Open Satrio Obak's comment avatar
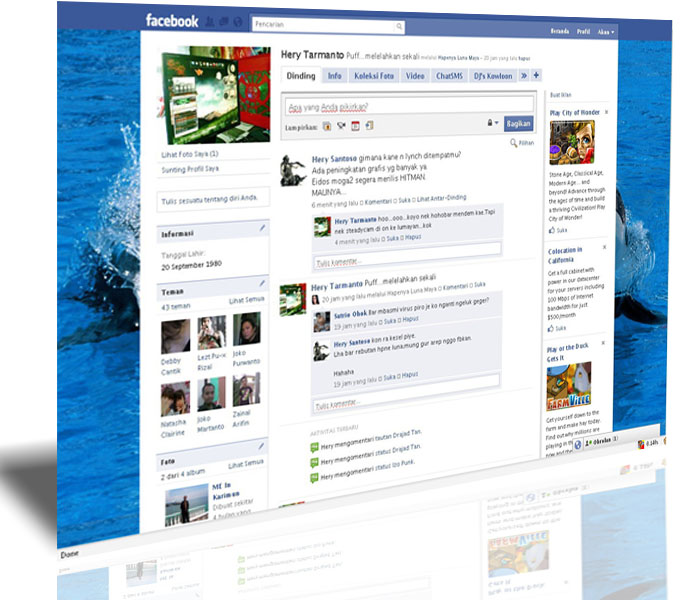684x600 pixels. tap(321, 322)
